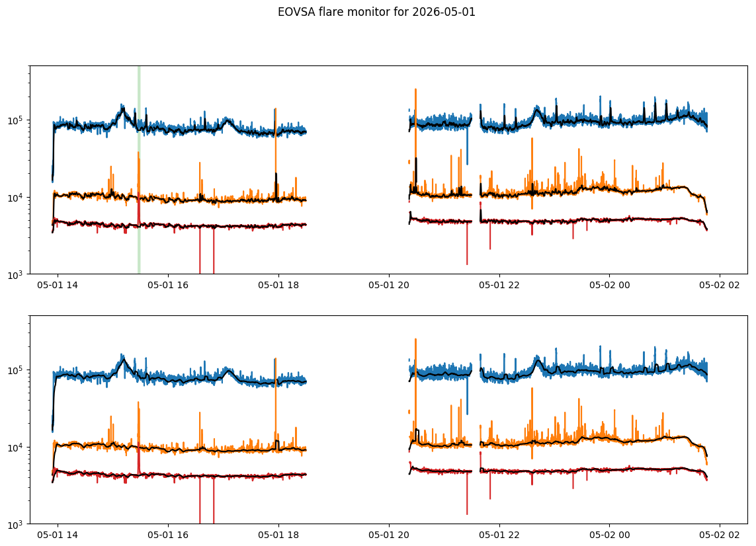Screen dimensions: 756x546
Task: Click the '05-02 02' label under bottom plot
Action: [x=720, y=535]
